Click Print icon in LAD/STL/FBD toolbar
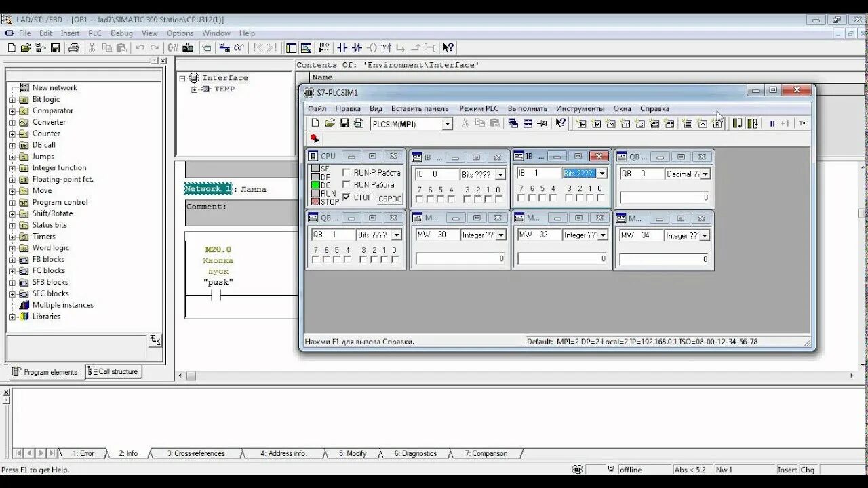The height and width of the screenshot is (488, 868). click(x=74, y=47)
